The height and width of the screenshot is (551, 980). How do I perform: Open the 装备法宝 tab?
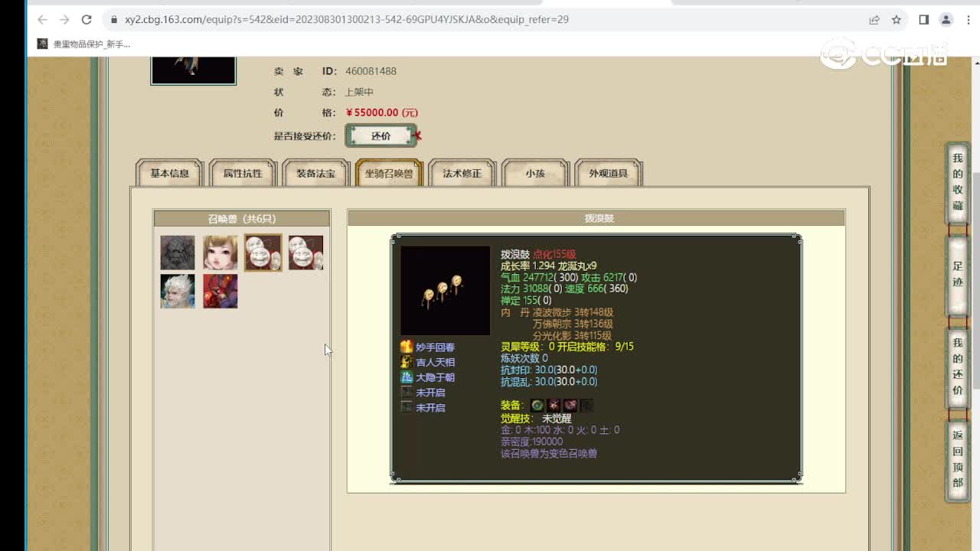315,173
